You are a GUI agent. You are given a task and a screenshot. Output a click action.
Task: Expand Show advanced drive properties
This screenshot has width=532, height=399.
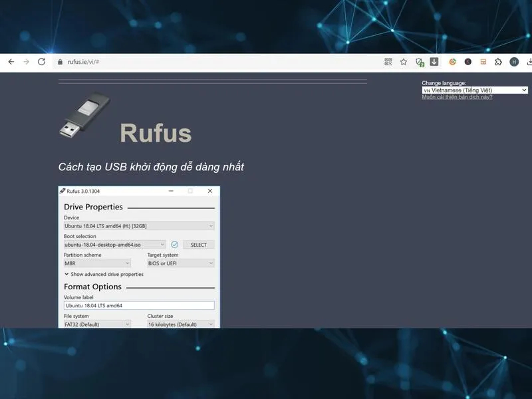(x=104, y=274)
